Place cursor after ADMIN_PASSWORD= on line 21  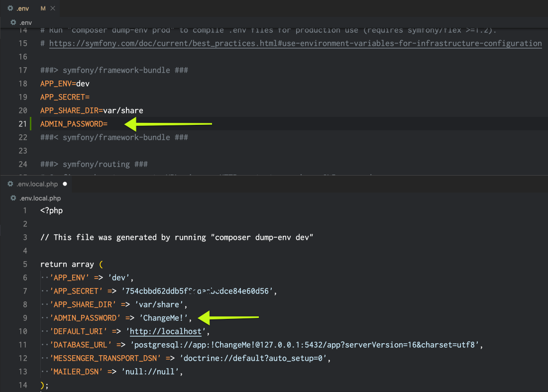(109, 123)
